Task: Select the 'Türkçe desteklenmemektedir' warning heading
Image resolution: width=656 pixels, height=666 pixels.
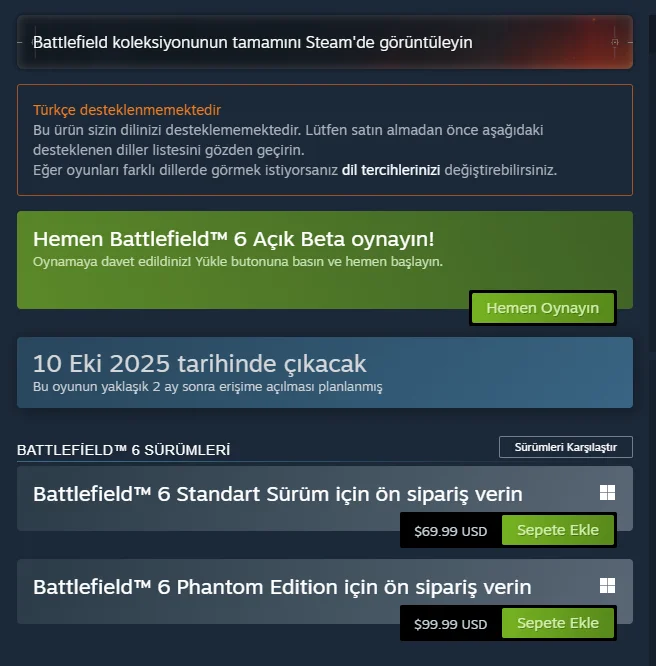Action: [127, 110]
